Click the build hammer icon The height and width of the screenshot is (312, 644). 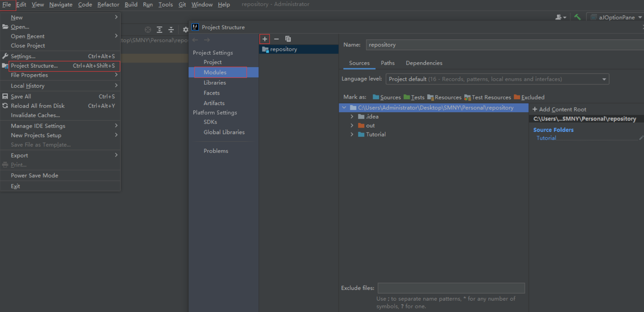pos(577,17)
